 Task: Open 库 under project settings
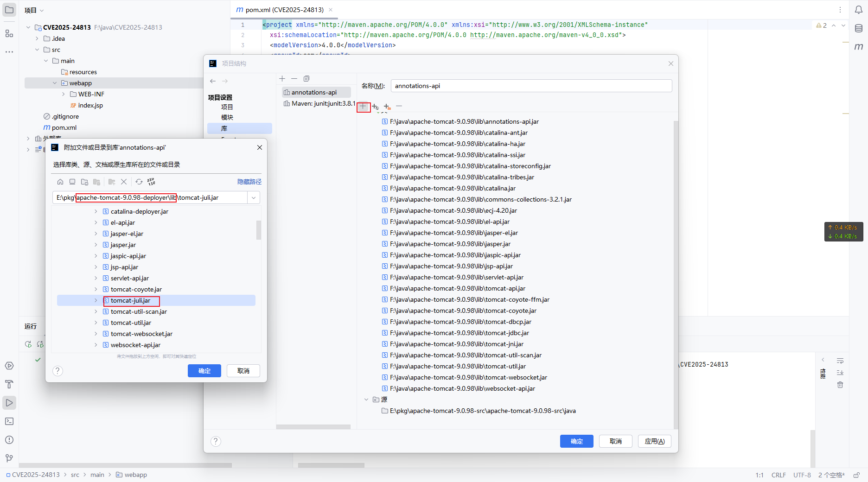[240, 128]
